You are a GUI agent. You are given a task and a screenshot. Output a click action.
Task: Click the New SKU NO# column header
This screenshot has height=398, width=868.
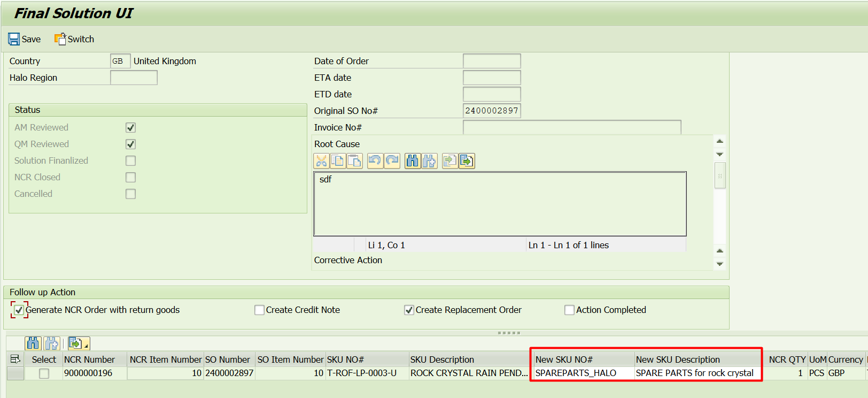(564, 359)
